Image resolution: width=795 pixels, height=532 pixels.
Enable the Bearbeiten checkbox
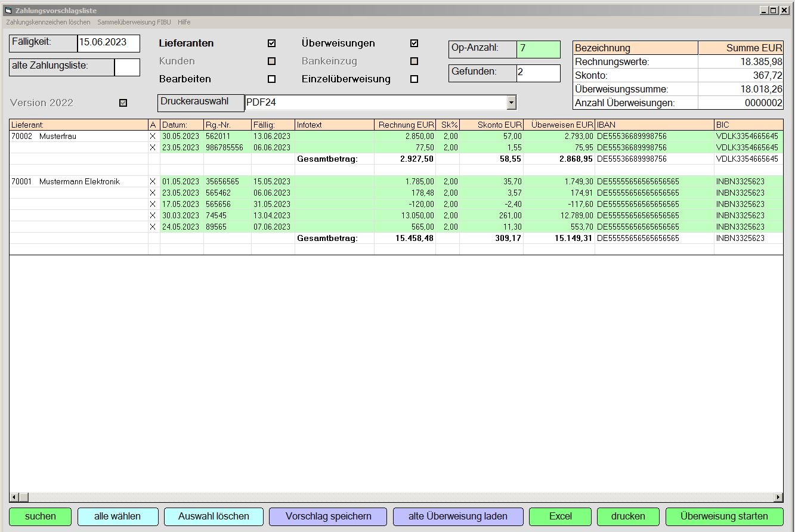272,79
